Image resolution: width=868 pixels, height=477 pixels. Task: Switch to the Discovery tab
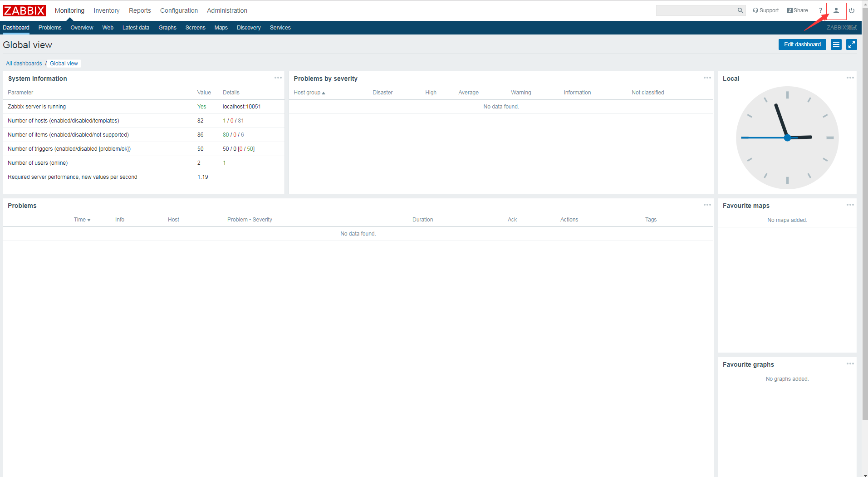coord(249,28)
